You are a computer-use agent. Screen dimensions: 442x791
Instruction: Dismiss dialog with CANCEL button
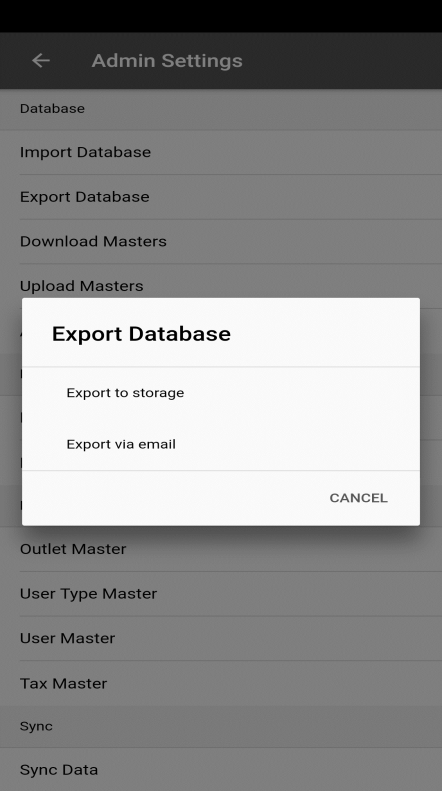point(358,498)
